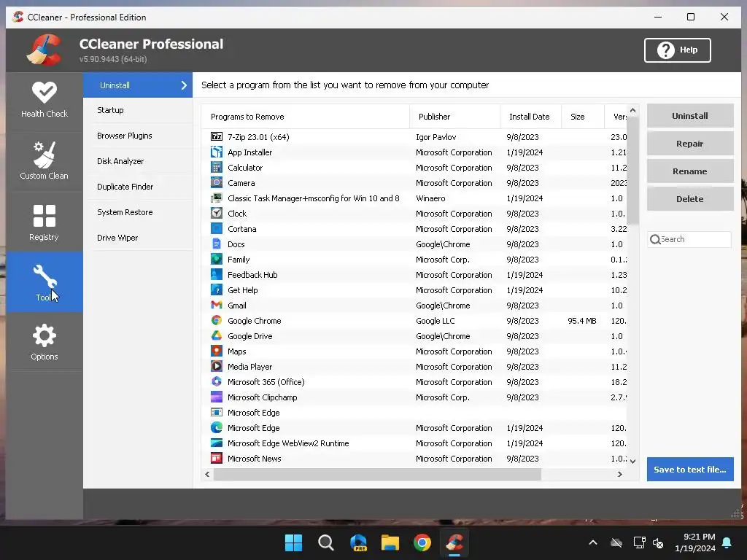Screen dimensions: 747x560
Task: Sort by Programs to Remove column
Action: [x=306, y=117]
